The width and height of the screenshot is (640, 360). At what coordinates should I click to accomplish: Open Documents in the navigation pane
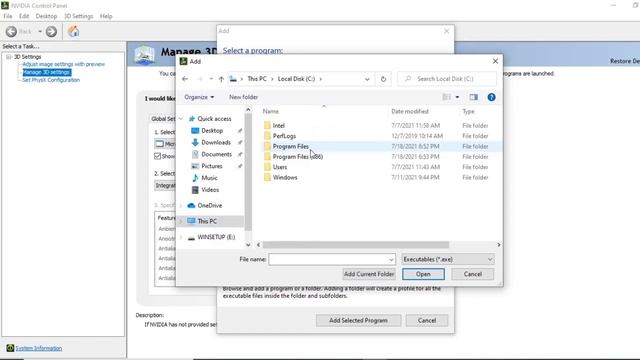[x=216, y=154]
